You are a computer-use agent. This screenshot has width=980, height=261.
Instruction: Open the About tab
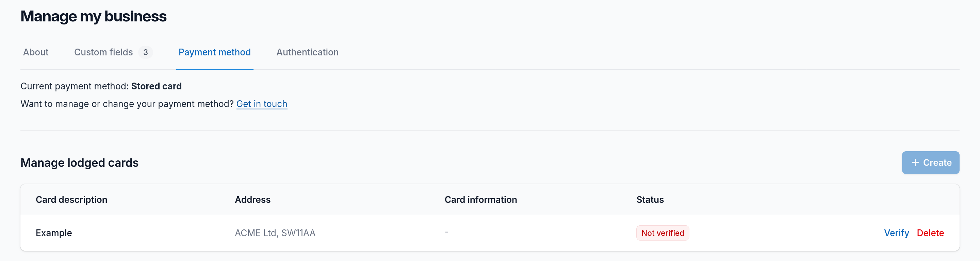point(36,52)
